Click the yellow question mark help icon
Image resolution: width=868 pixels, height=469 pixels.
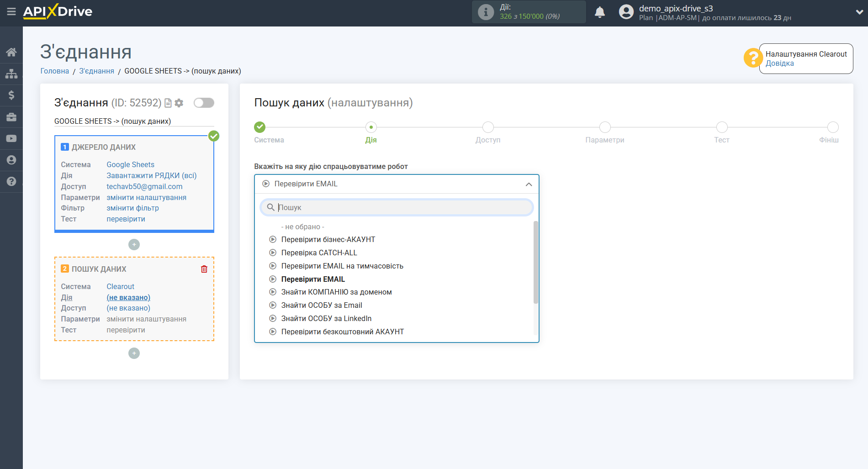tap(752, 58)
